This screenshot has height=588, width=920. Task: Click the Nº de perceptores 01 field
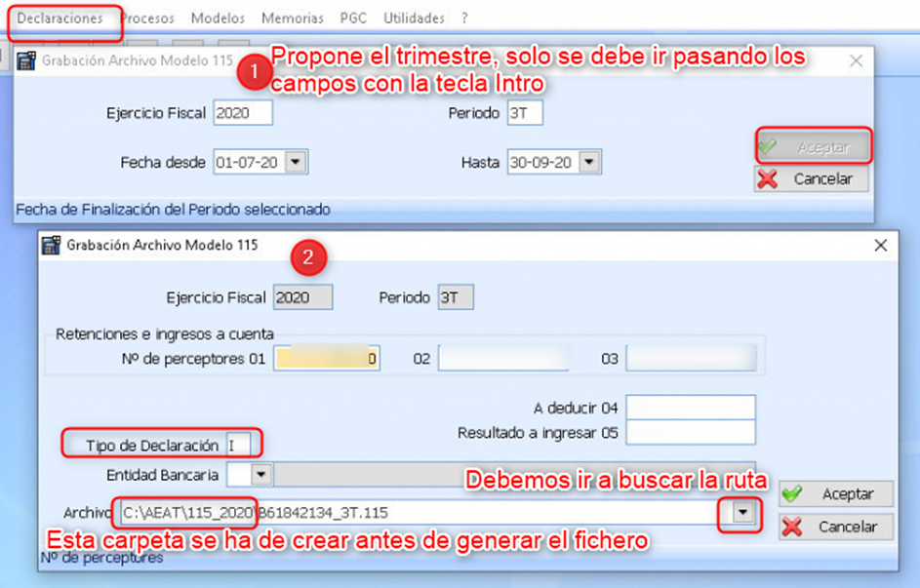pos(327,359)
